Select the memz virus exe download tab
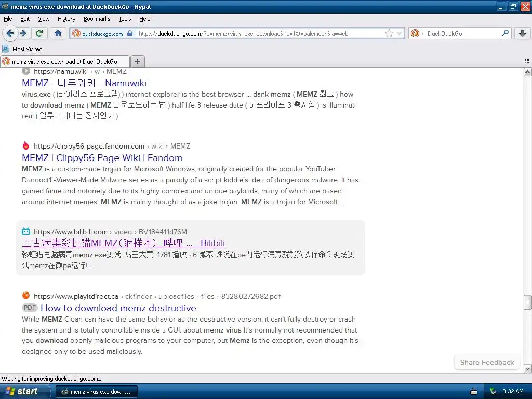Screen dimensions: 532x399 (x=65, y=61)
